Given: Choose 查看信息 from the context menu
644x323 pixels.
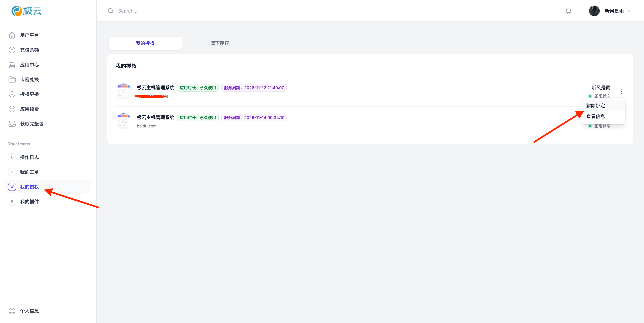Looking at the screenshot, I should point(596,117).
